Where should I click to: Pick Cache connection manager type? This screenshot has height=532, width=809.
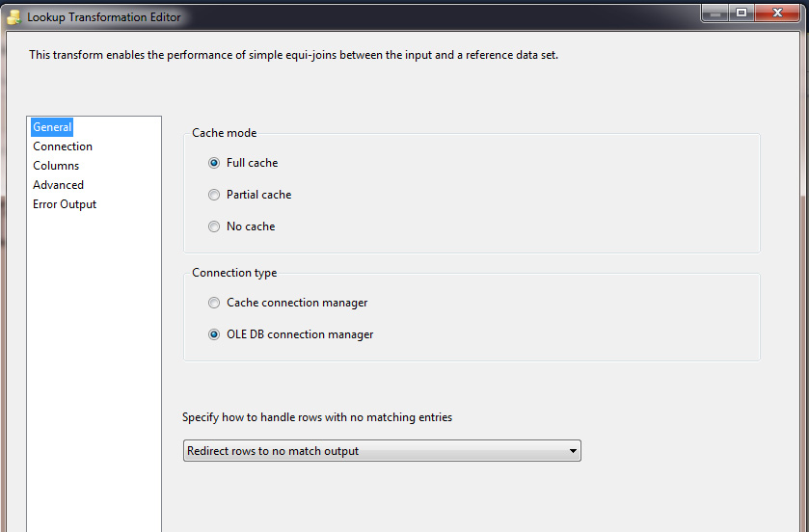point(288,303)
